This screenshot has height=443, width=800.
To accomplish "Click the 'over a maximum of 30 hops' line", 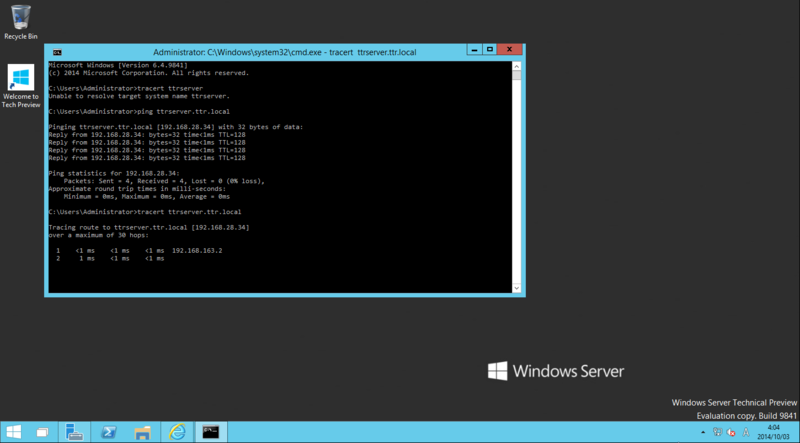I will click(98, 235).
